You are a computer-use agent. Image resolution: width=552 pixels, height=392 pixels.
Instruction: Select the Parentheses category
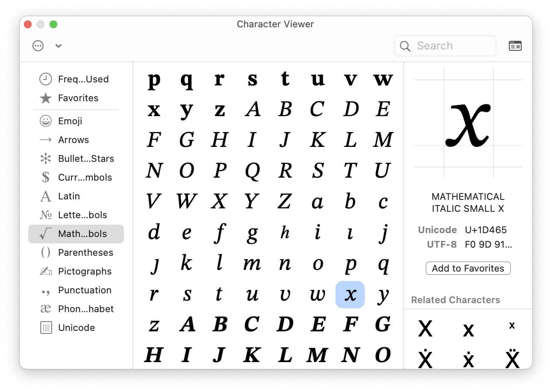[85, 252]
